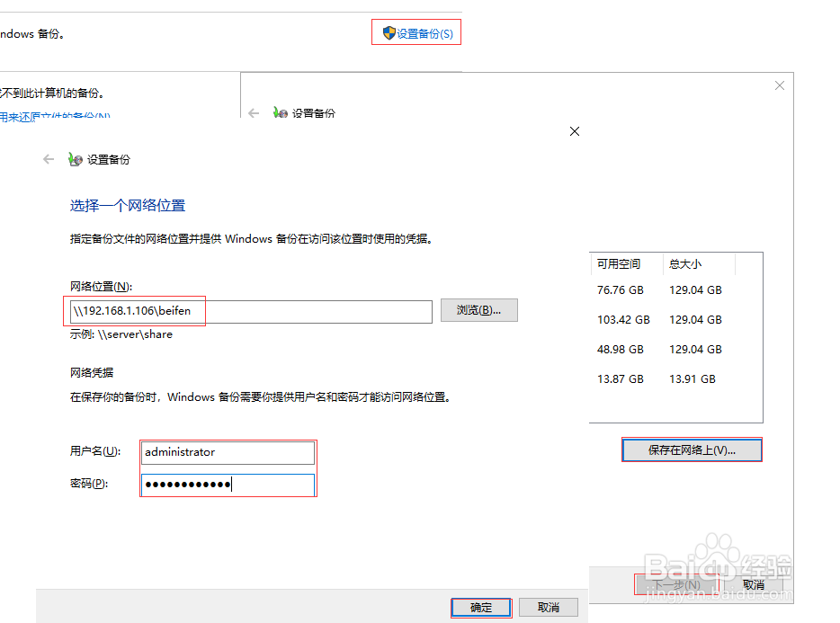Click the 总大小 column header
The height and width of the screenshot is (623, 840).
tap(699, 264)
